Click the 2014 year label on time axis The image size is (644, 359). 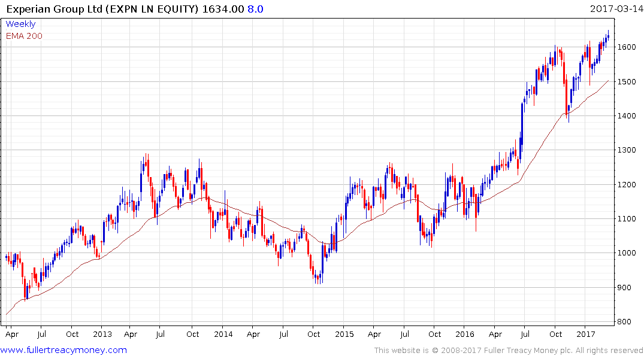pyautogui.click(x=223, y=334)
